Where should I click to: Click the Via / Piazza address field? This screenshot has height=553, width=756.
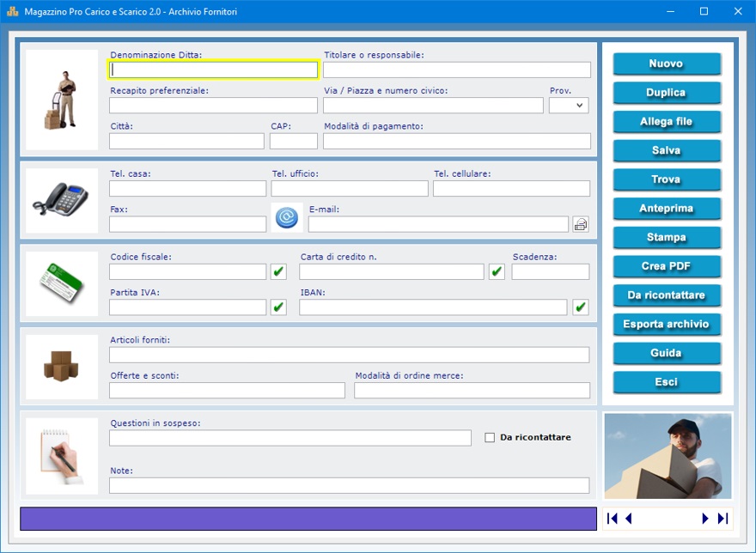coord(433,105)
